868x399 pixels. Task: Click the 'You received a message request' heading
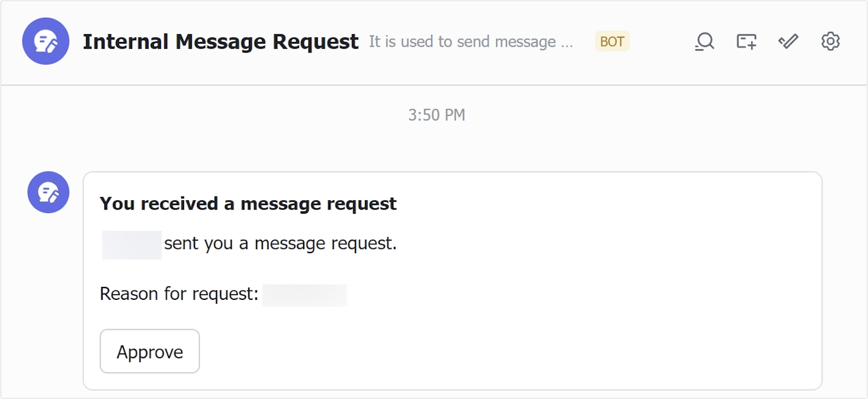coord(248,203)
